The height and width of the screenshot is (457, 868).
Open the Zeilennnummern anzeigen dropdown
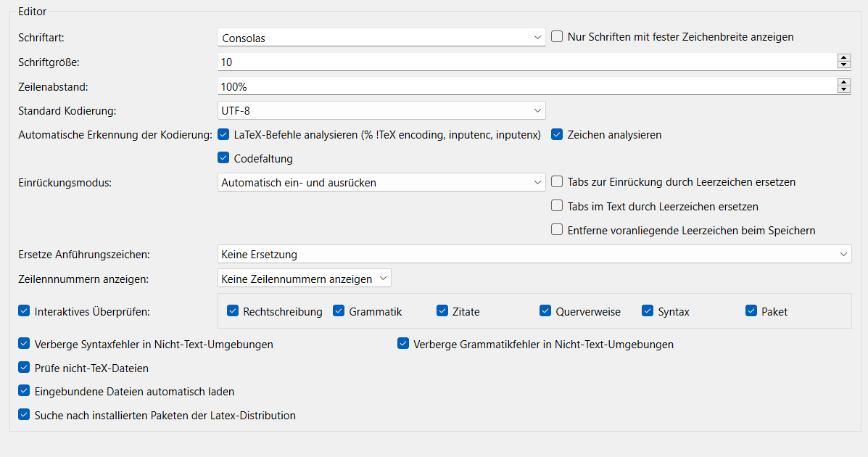point(305,278)
